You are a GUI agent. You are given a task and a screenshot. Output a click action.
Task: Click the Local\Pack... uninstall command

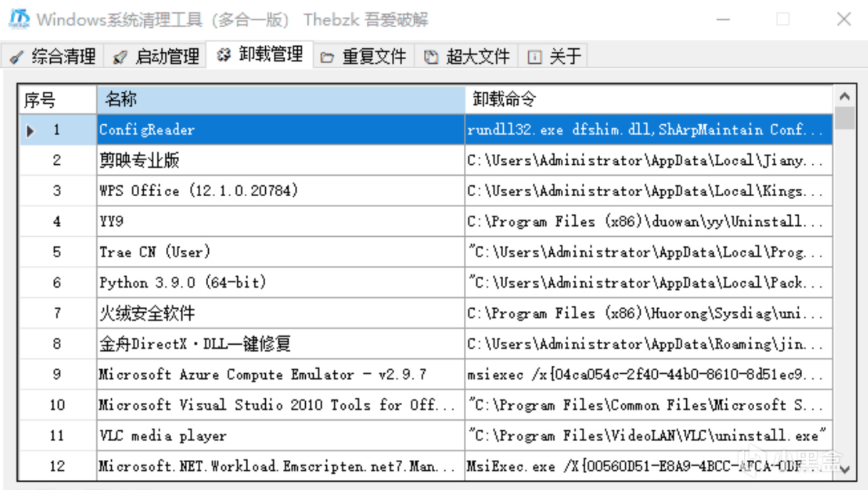click(x=649, y=282)
